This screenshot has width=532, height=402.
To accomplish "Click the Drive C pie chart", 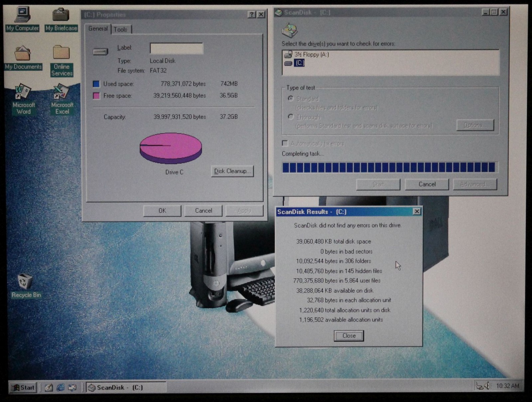I will [171, 148].
